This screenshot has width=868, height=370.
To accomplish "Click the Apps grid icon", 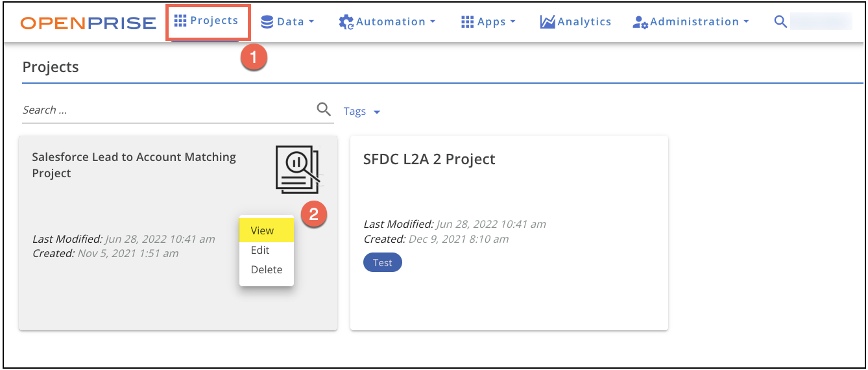I will coord(467,22).
